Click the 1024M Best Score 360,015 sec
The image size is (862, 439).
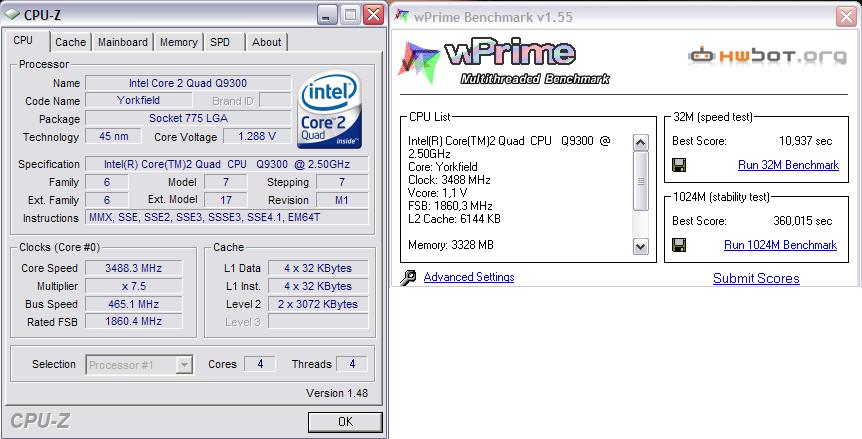803,221
